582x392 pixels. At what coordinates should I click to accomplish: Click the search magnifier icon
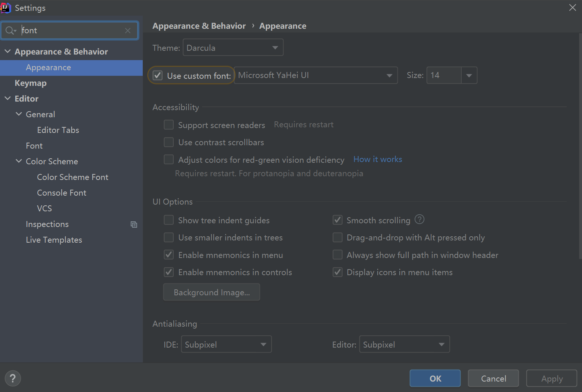(x=10, y=31)
